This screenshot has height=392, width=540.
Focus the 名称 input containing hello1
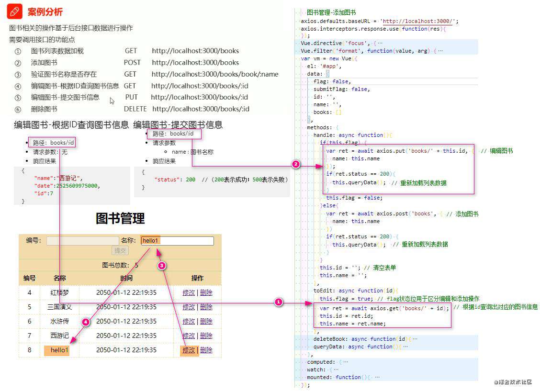[177, 240]
